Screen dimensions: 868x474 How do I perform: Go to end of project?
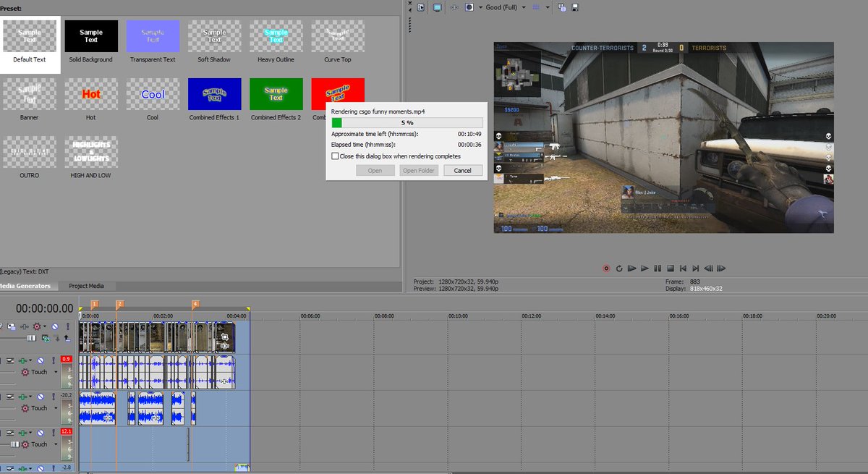(x=696, y=268)
